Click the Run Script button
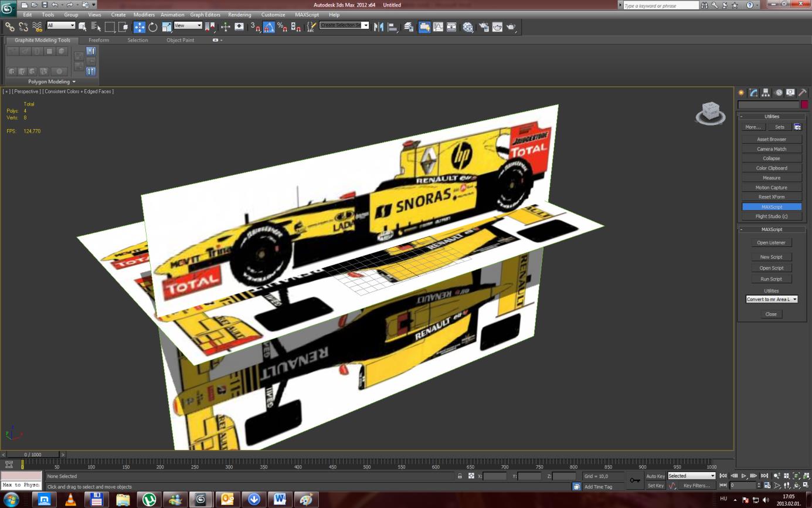 point(771,279)
